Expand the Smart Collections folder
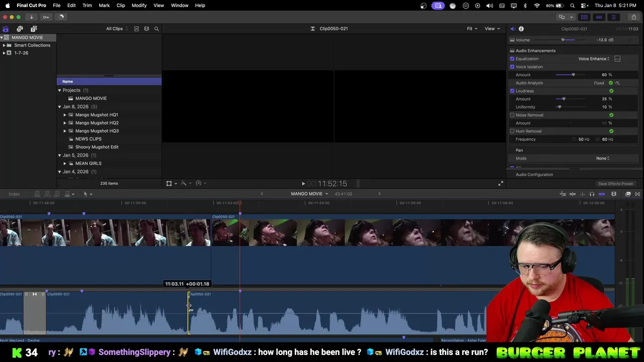 click(4, 45)
